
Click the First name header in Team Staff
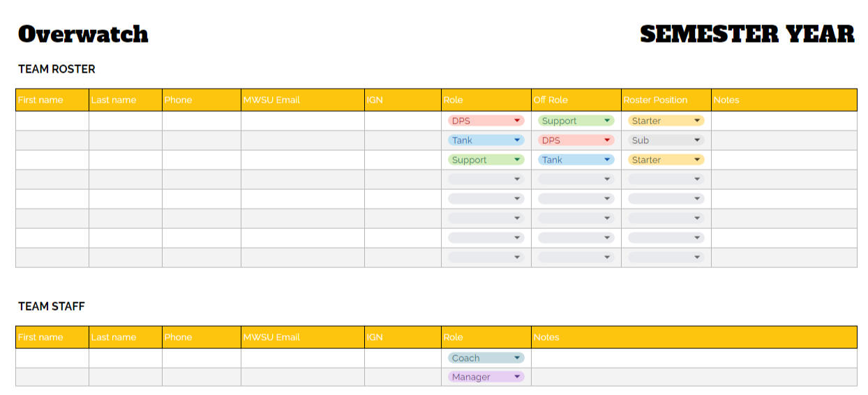click(x=52, y=337)
